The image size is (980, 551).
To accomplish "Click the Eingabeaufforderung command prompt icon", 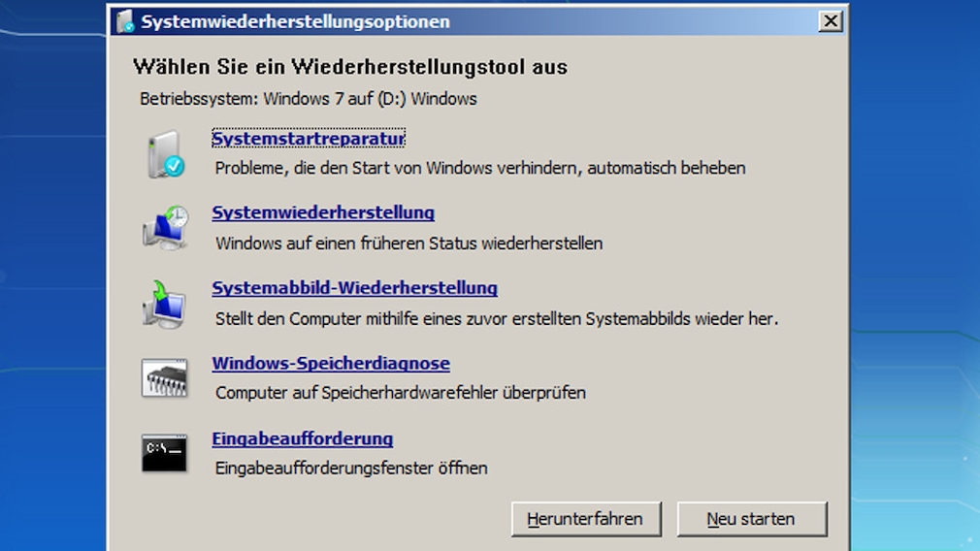I will click(164, 453).
